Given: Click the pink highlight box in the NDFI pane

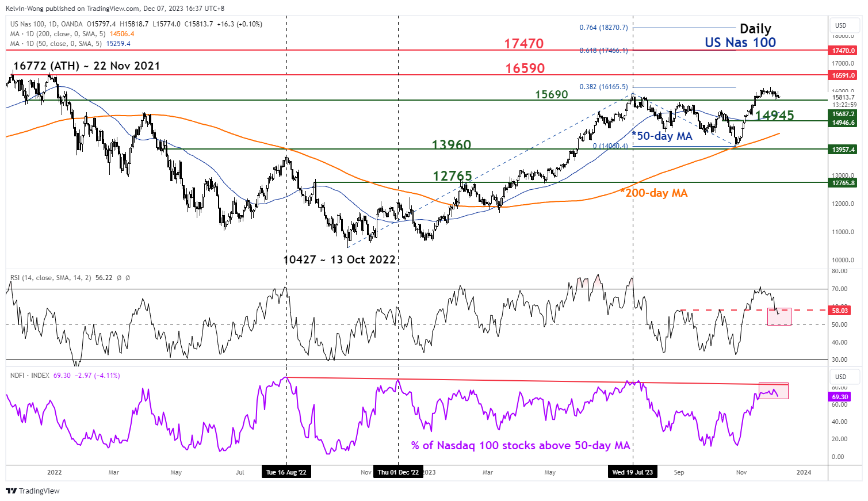Looking at the screenshot, I should point(774,391).
